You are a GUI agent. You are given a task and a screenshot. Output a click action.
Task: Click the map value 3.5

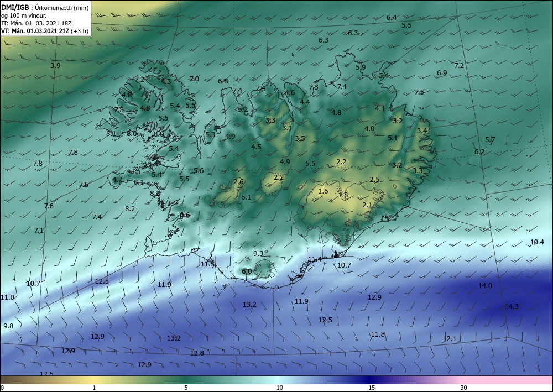point(300,139)
